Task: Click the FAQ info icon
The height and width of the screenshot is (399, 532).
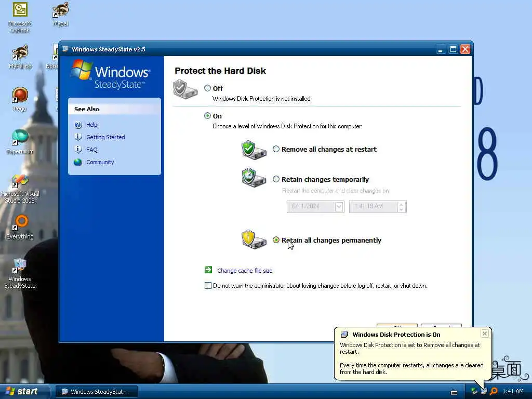Action: [78, 150]
